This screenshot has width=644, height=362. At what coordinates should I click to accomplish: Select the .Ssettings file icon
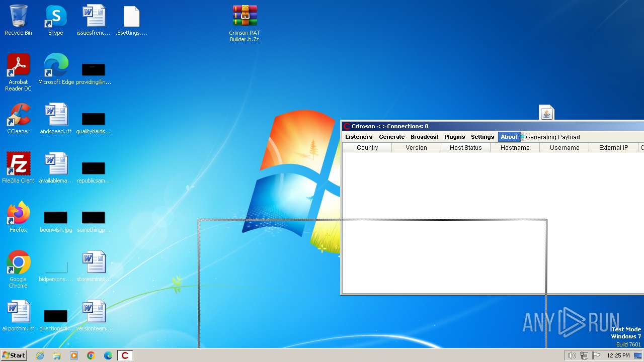(x=131, y=20)
